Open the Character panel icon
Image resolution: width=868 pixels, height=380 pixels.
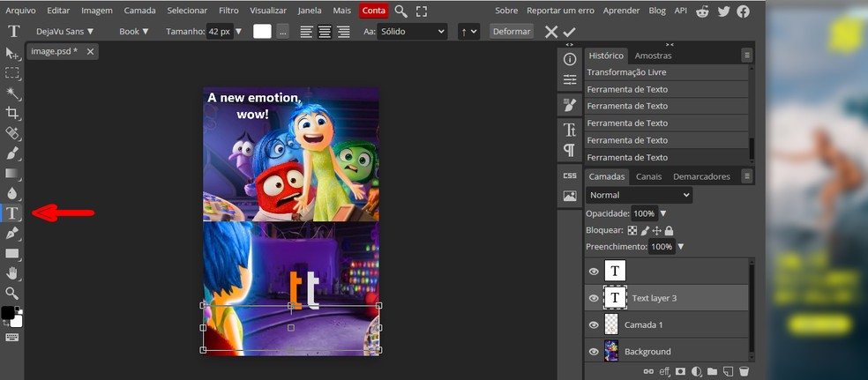(570, 130)
